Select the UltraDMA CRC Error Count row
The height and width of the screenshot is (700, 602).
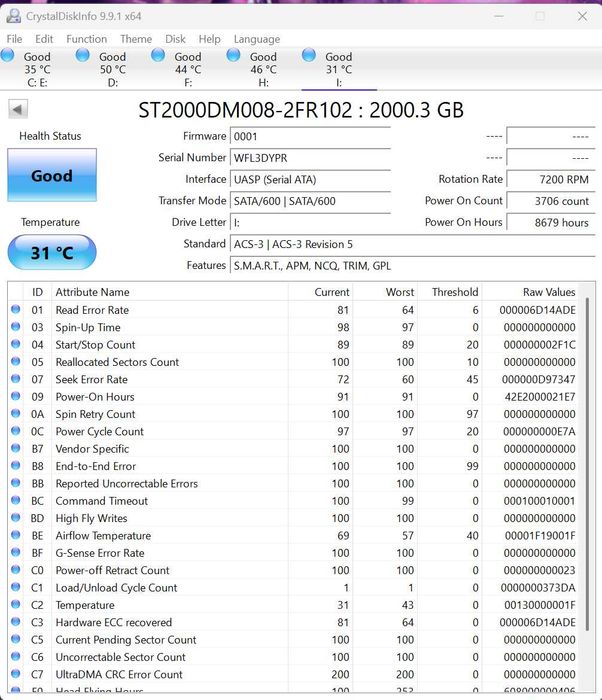pos(294,674)
